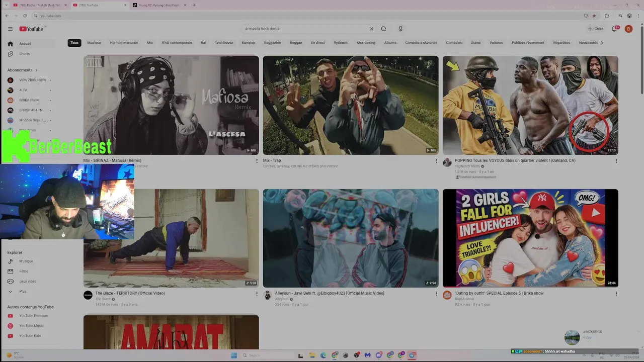
Task: Show more filter chips with right arrow
Action: pyautogui.click(x=602, y=43)
